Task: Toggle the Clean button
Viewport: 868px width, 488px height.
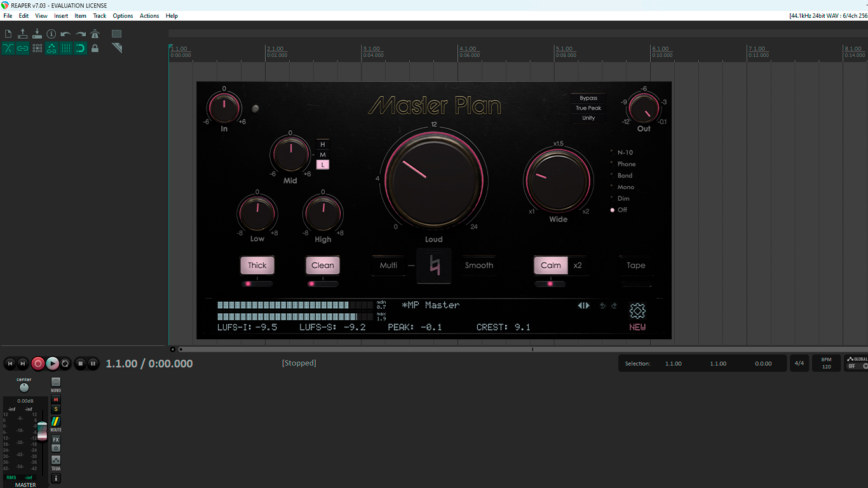Action: click(323, 266)
